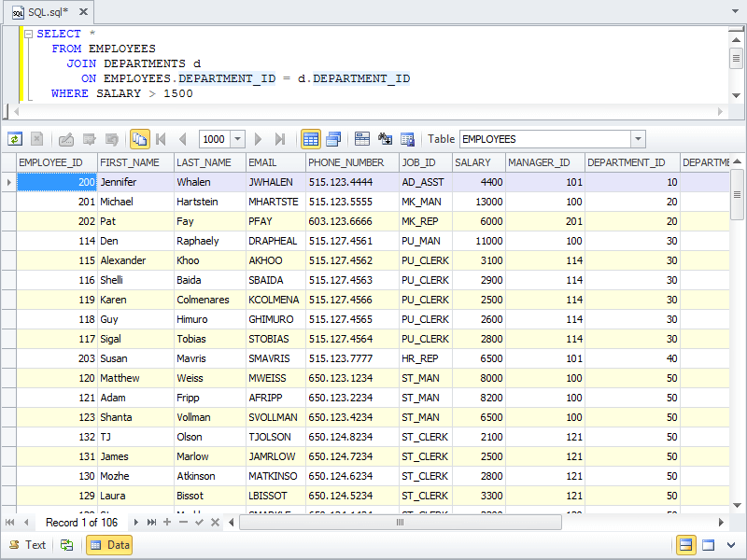The image size is (747, 560).
Task: Select the first name cell Matthew
Action: (x=135, y=378)
